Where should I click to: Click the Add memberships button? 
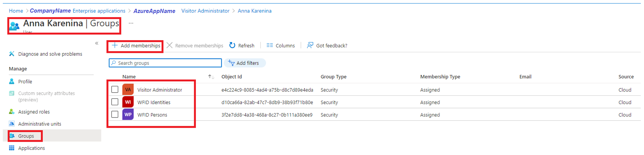pos(136,46)
